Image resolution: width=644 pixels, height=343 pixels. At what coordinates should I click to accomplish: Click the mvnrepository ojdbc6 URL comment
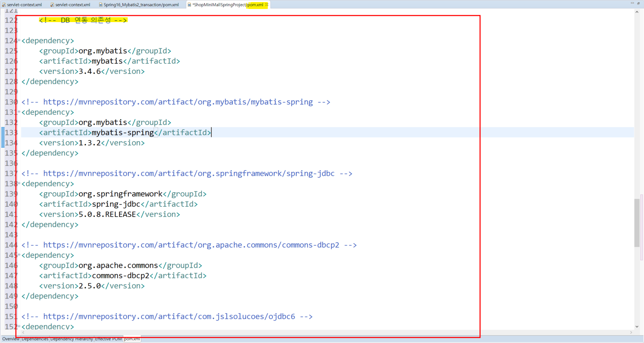pos(167,316)
